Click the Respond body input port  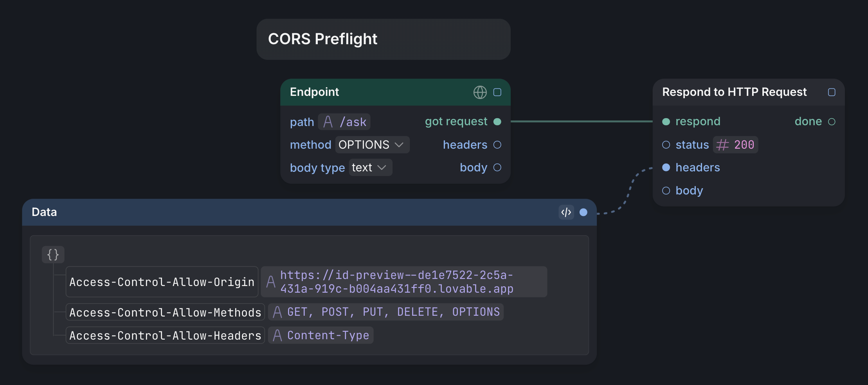[666, 191]
